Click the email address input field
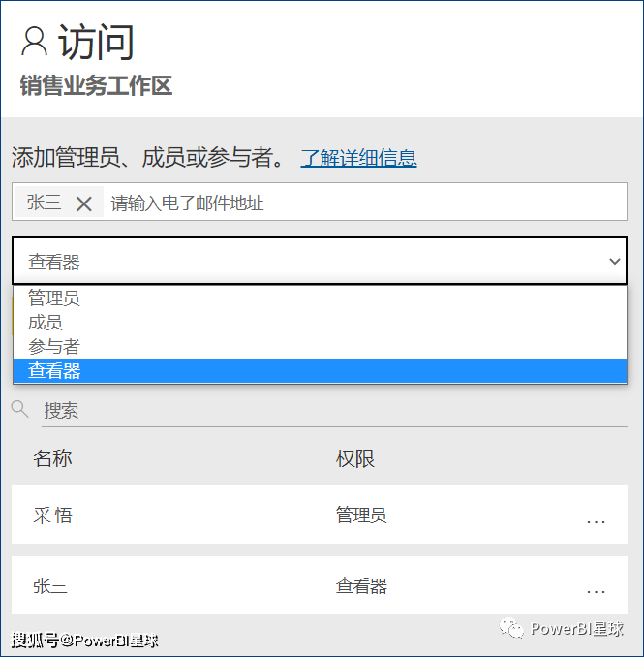Screen dimensions: 644x657 [x=319, y=202]
